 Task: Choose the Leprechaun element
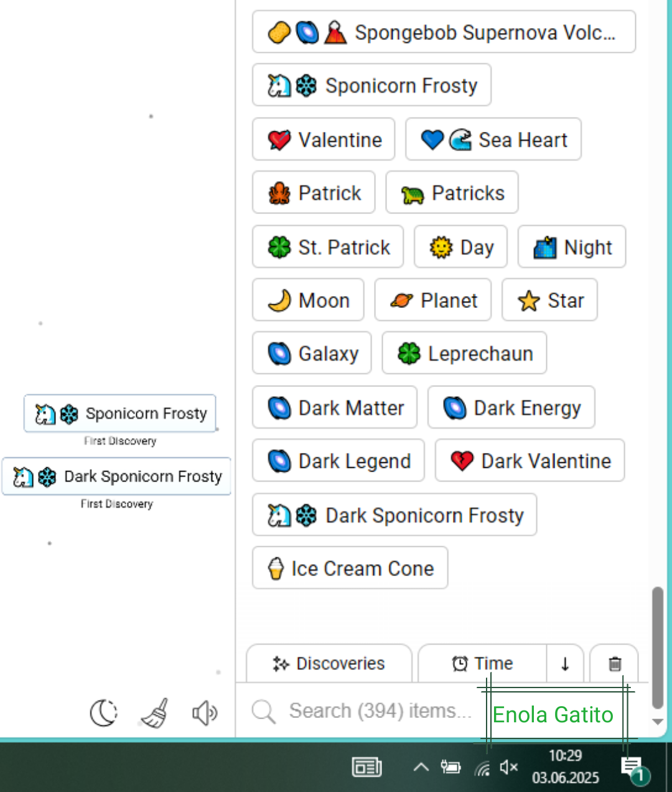[464, 353]
